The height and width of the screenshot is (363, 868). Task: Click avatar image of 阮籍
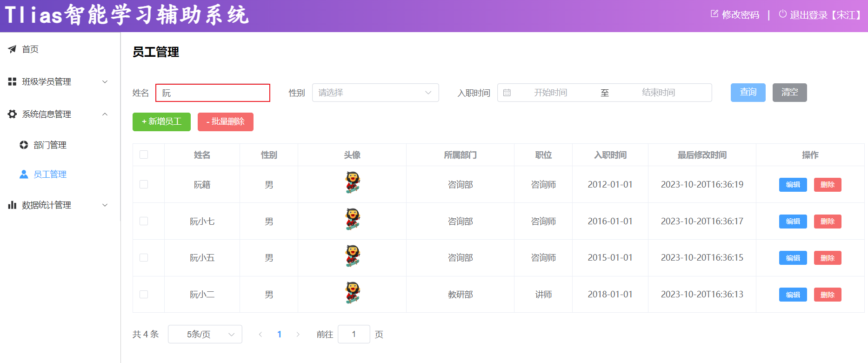353,182
